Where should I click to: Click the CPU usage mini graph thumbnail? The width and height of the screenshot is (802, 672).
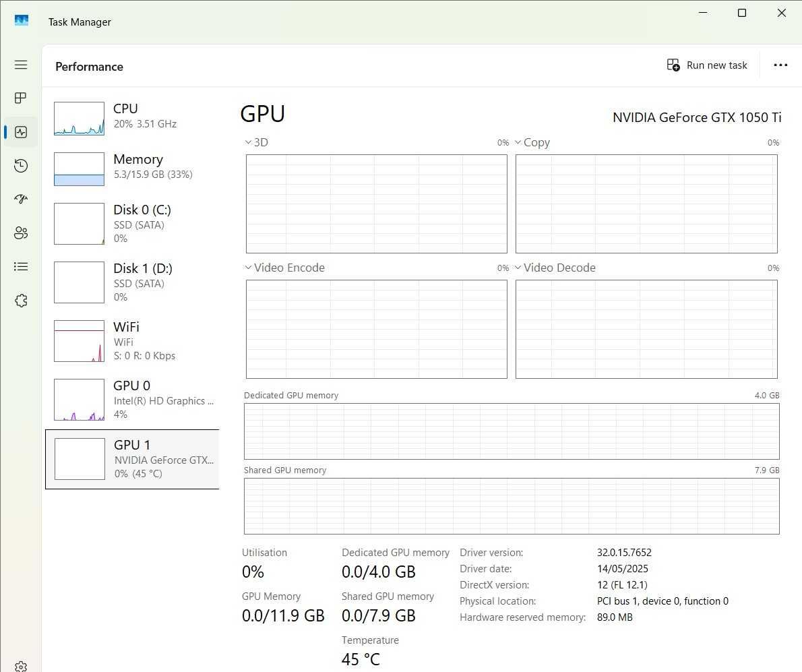(80, 119)
